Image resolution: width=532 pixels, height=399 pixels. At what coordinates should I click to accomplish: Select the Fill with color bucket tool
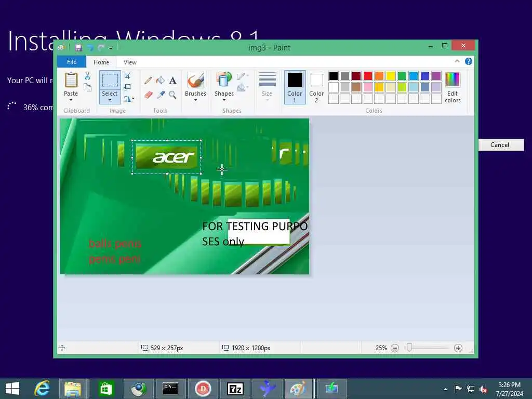pos(161,81)
